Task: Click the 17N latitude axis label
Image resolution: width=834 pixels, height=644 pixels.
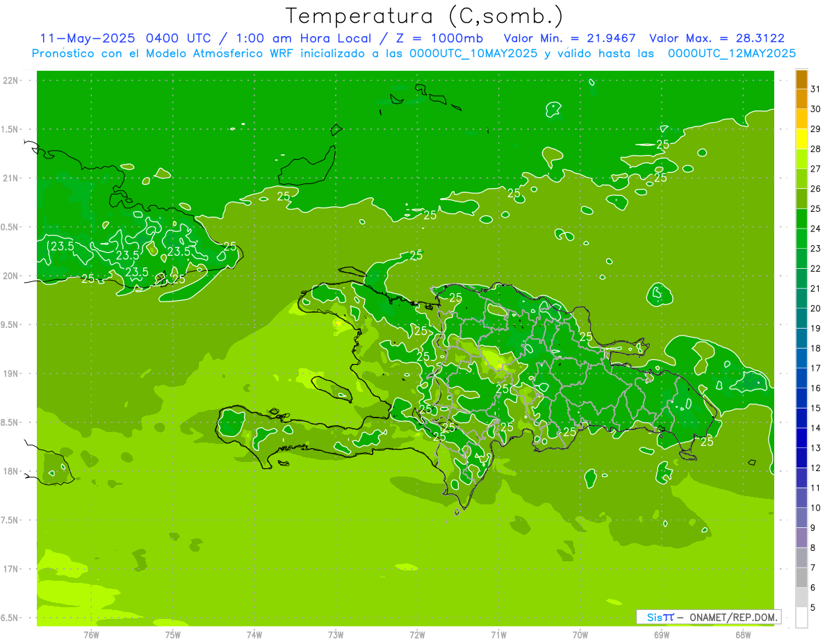Action: (x=11, y=569)
